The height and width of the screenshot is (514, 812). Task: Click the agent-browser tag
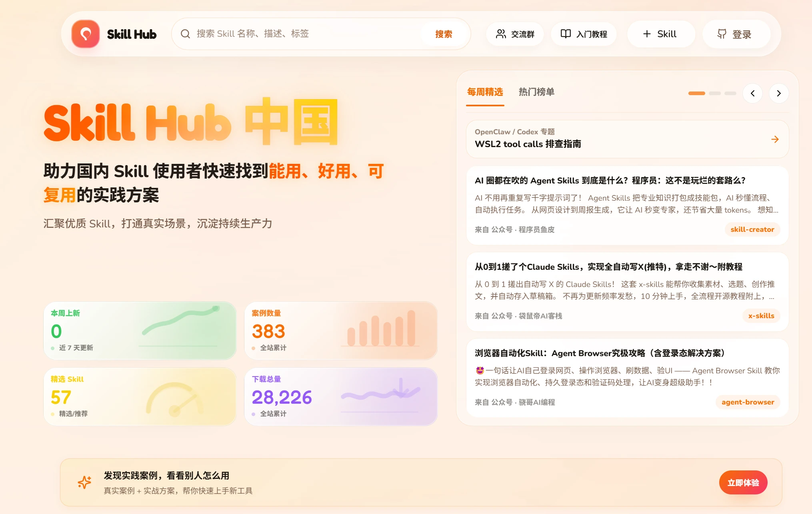[748, 402]
